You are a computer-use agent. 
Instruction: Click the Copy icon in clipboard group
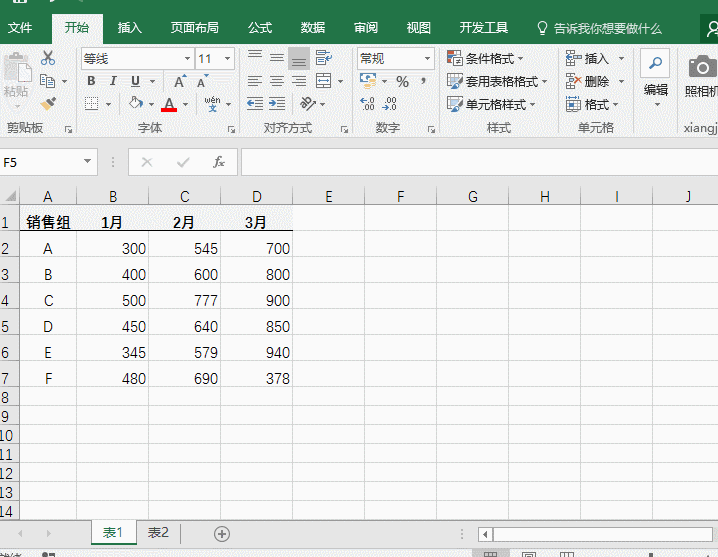coord(48,81)
